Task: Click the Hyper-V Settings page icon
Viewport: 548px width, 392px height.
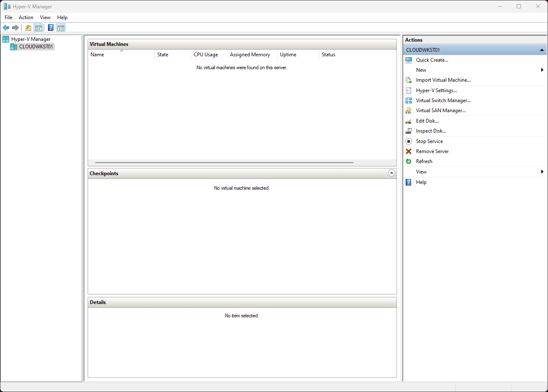Action: 409,90
